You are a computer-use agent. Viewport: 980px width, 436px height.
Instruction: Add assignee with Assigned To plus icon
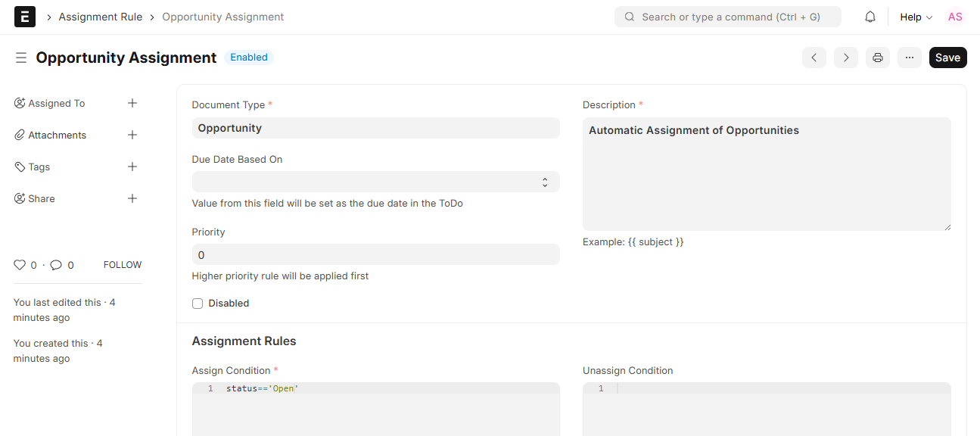tap(132, 103)
